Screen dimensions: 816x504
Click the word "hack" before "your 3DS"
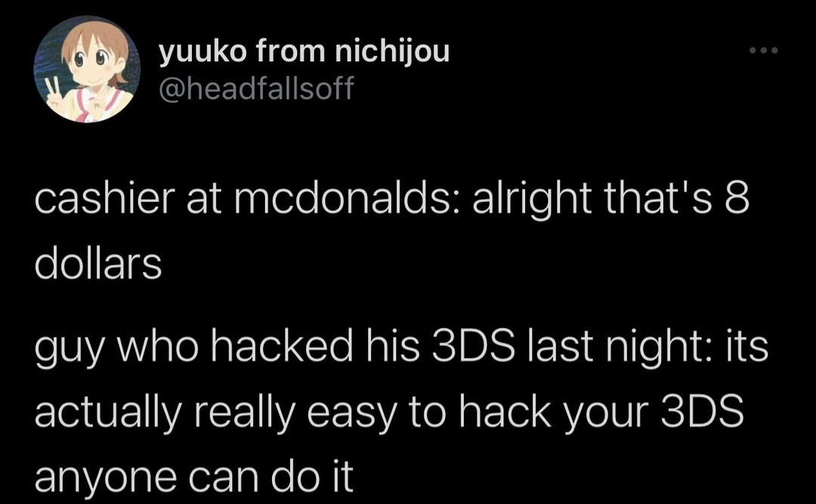506,411
